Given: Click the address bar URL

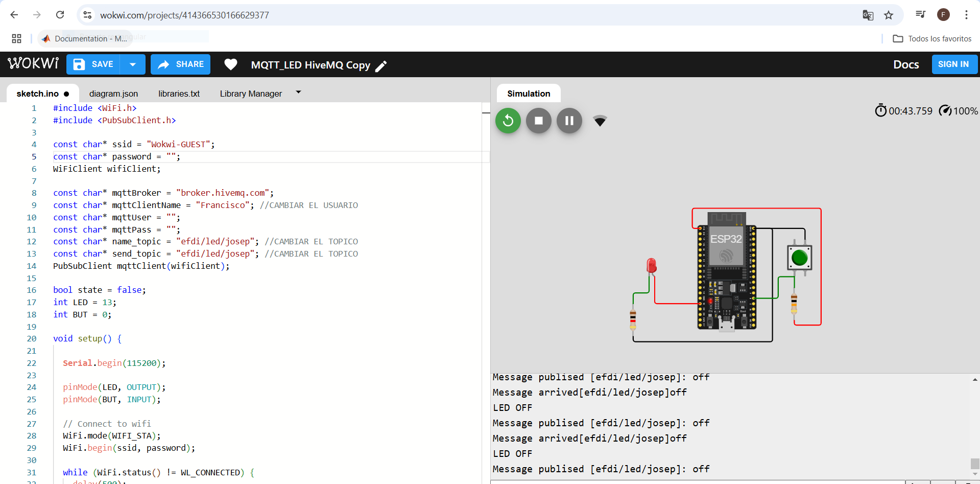Looking at the screenshot, I should pos(184,15).
